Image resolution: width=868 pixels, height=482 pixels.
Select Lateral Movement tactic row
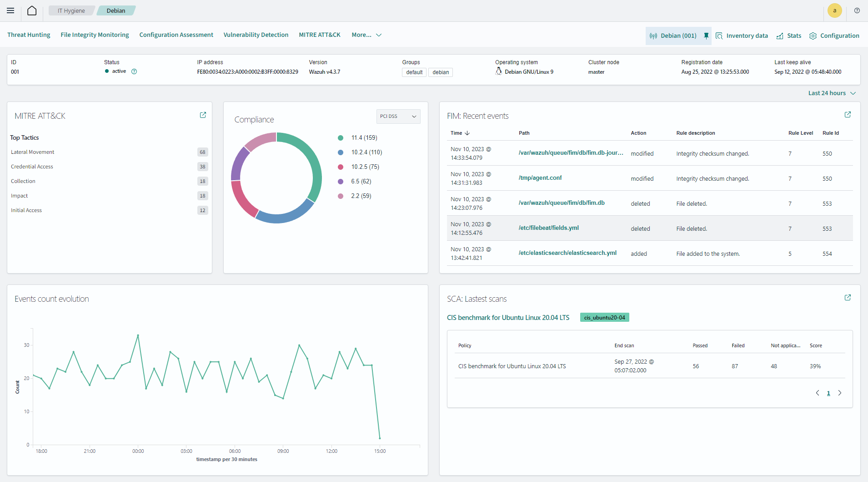click(x=109, y=152)
